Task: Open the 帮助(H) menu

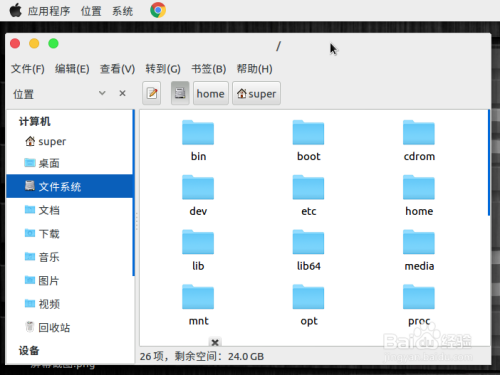Action: tap(255, 69)
